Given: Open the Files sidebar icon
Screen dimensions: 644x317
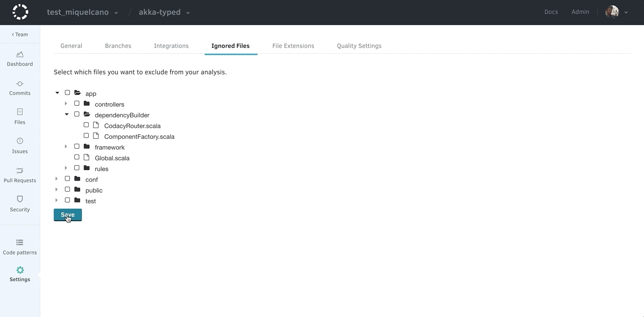Looking at the screenshot, I should (20, 112).
